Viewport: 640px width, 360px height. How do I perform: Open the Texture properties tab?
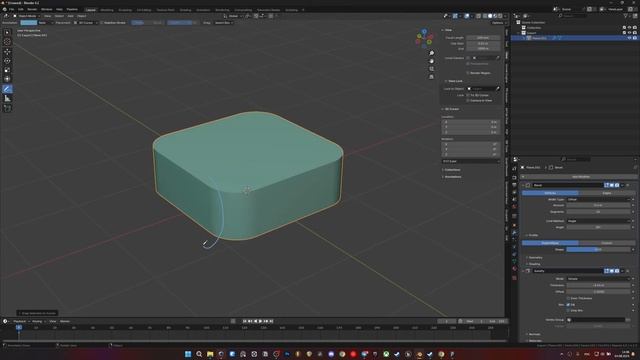[514, 278]
